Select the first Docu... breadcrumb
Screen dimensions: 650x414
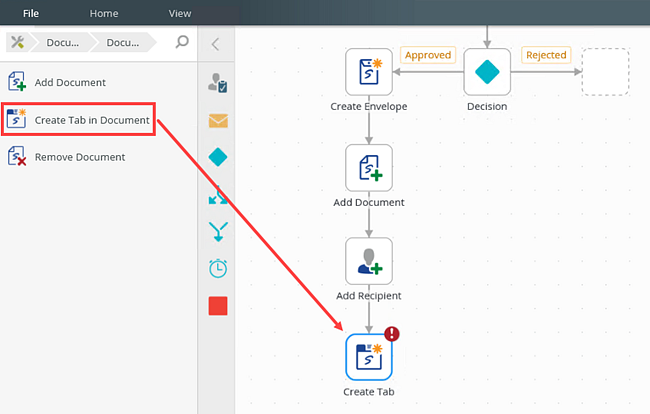point(62,43)
